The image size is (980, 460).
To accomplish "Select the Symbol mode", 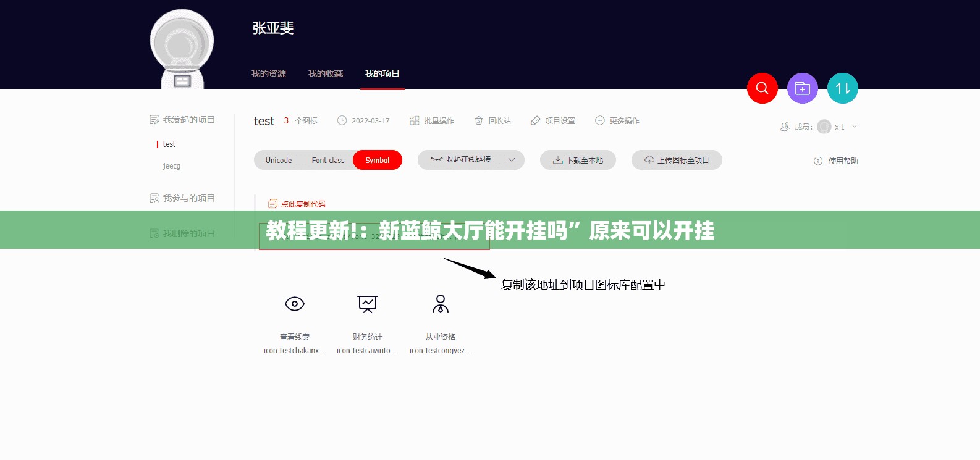I will point(378,160).
